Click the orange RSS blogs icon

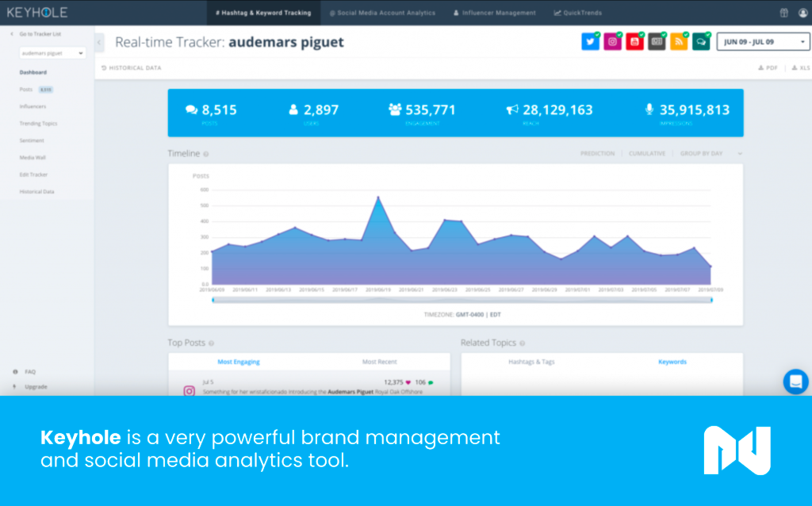[679, 42]
